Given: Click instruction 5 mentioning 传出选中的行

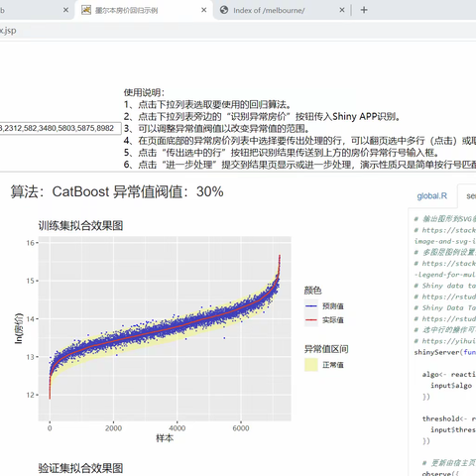Looking at the screenshot, I should 283,153.
